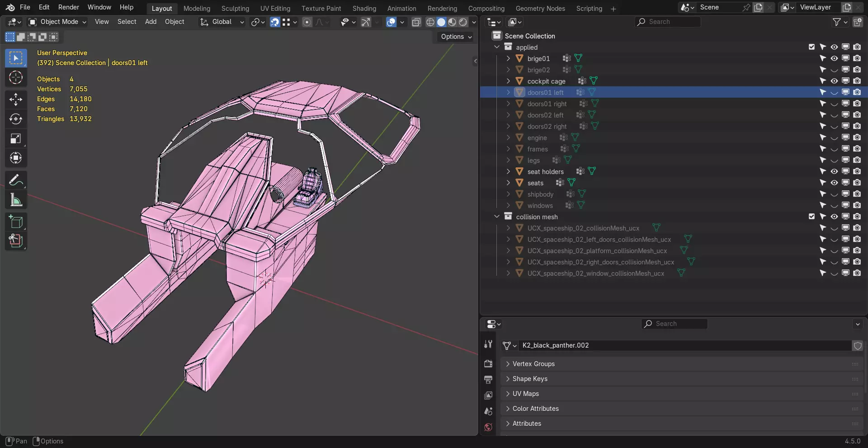Toggle proportional editing in the header
The width and height of the screenshot is (868, 448).
(307, 22)
